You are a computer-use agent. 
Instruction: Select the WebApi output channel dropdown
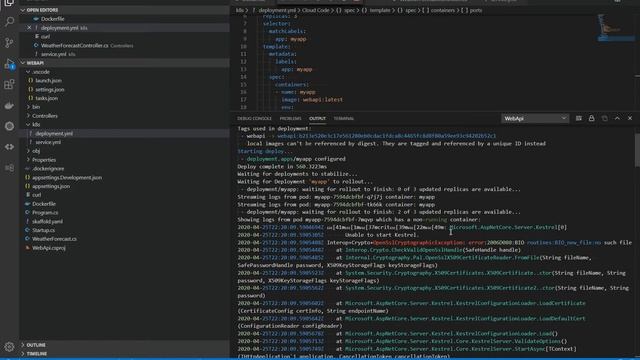(535, 118)
